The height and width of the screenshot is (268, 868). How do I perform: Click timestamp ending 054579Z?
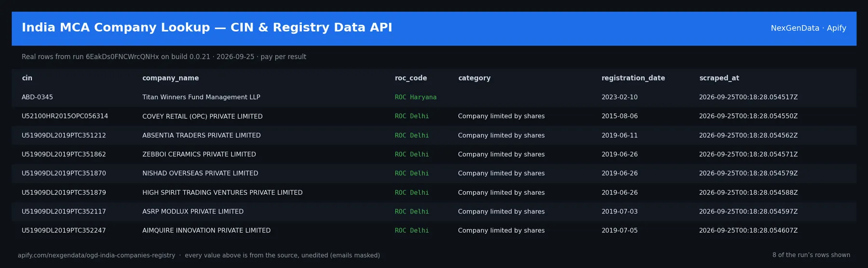click(748, 173)
